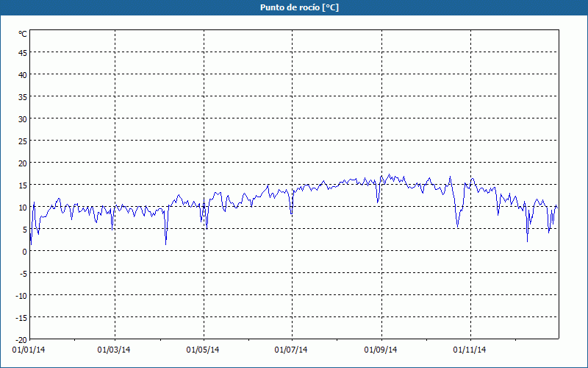Screen dimensions: 588x368
Task: Click the 'Punto de rocío [°C]' title bar
Action: 294,7
